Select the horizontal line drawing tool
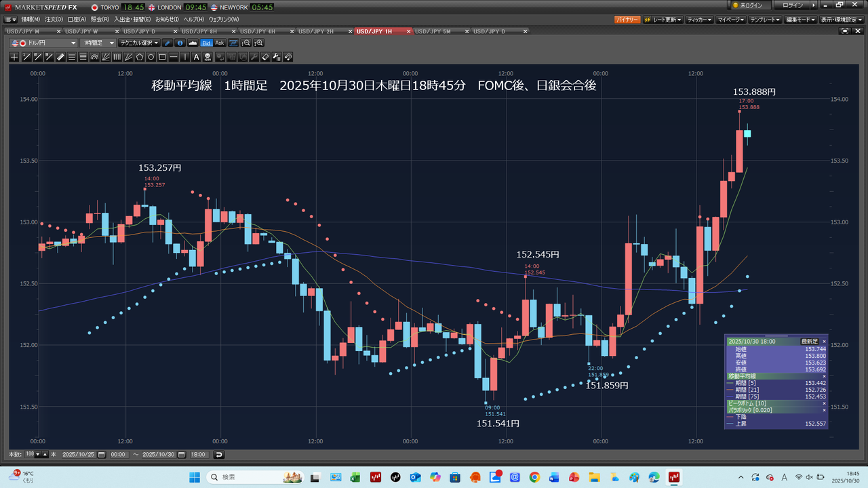The width and height of the screenshot is (868, 488). pyautogui.click(x=174, y=57)
